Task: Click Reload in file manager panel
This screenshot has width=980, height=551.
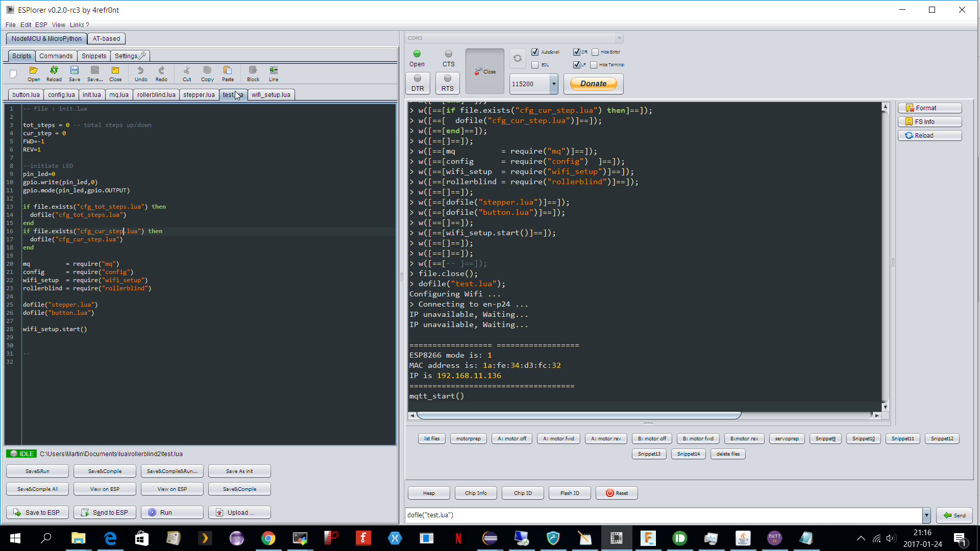Action: 929,135
